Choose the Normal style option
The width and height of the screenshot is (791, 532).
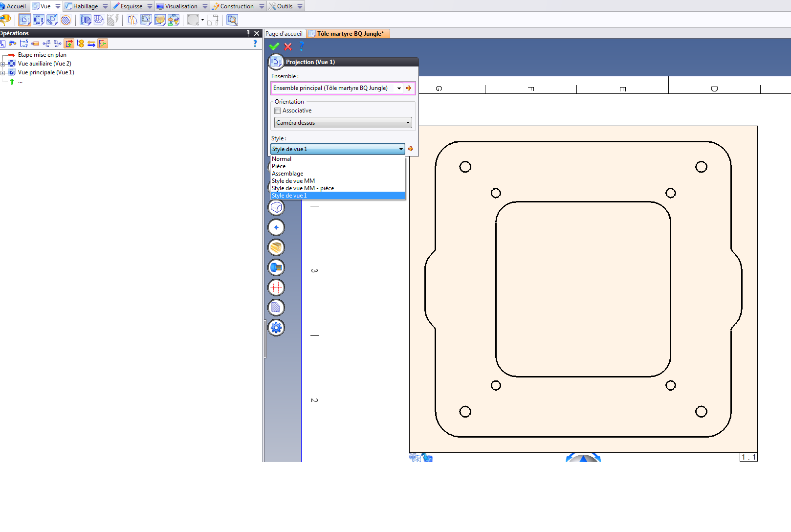coord(337,159)
